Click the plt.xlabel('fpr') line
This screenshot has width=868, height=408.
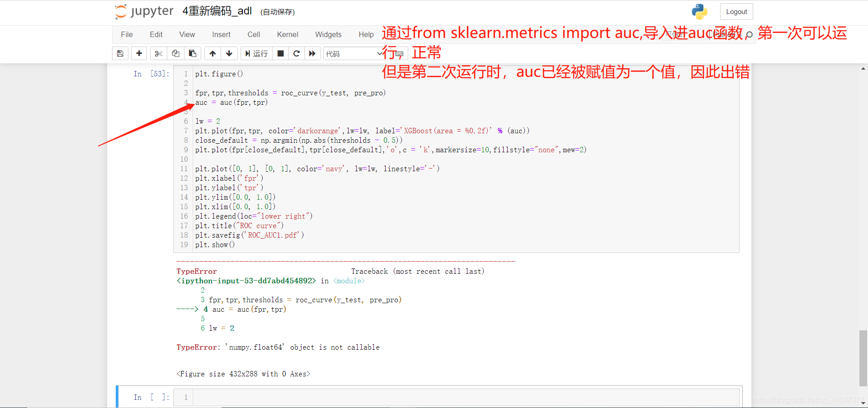(229, 178)
